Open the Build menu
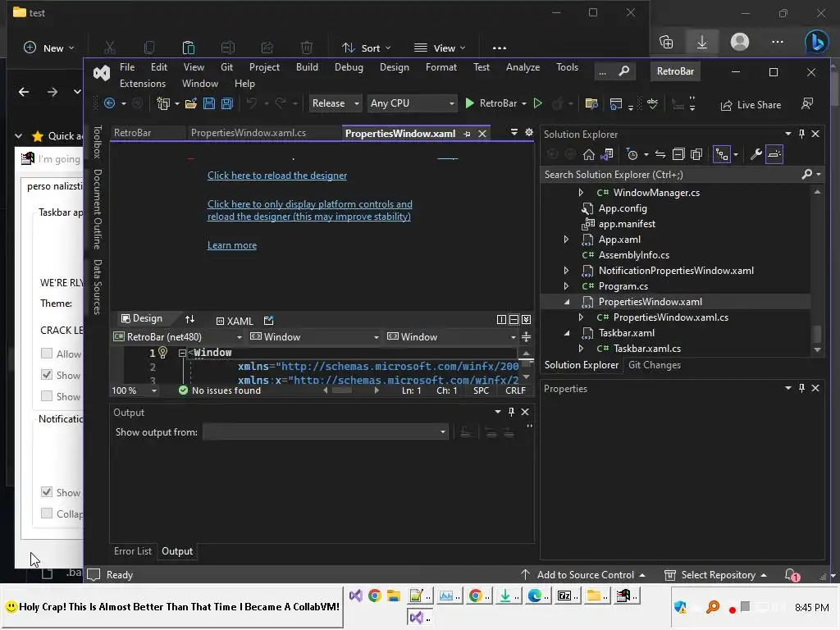This screenshot has height=630, width=840. 307,67
